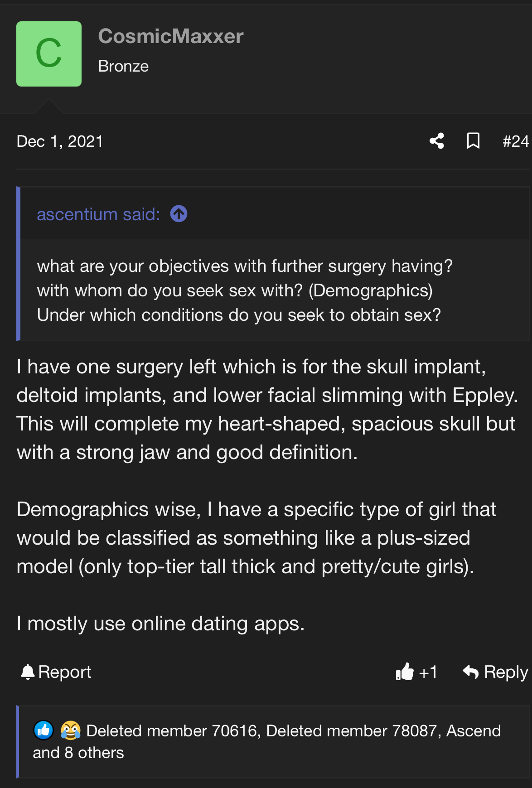532x788 pixels.
Task: Click the Report button text
Action: (x=65, y=672)
